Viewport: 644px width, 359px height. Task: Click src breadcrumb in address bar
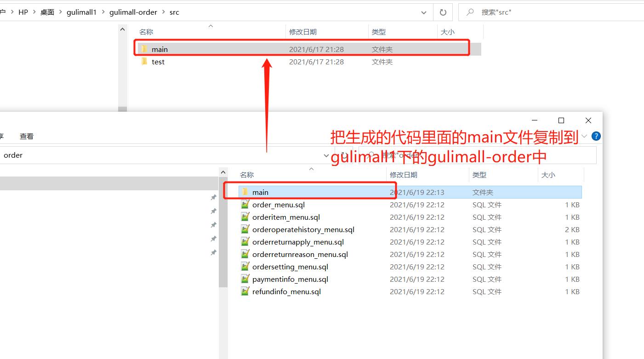pyautogui.click(x=174, y=12)
